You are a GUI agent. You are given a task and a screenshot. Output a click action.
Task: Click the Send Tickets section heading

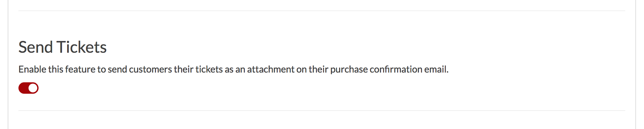coord(62,47)
